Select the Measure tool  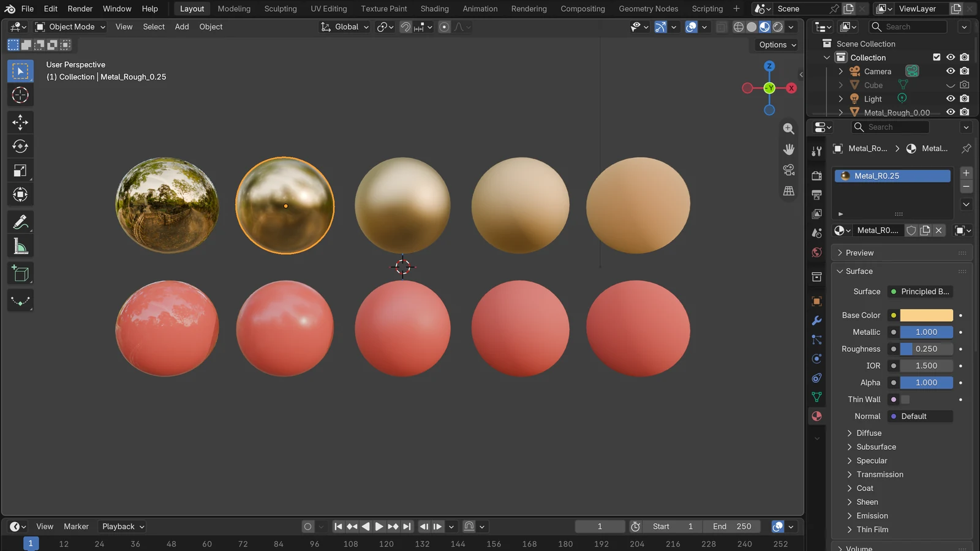pyautogui.click(x=20, y=247)
